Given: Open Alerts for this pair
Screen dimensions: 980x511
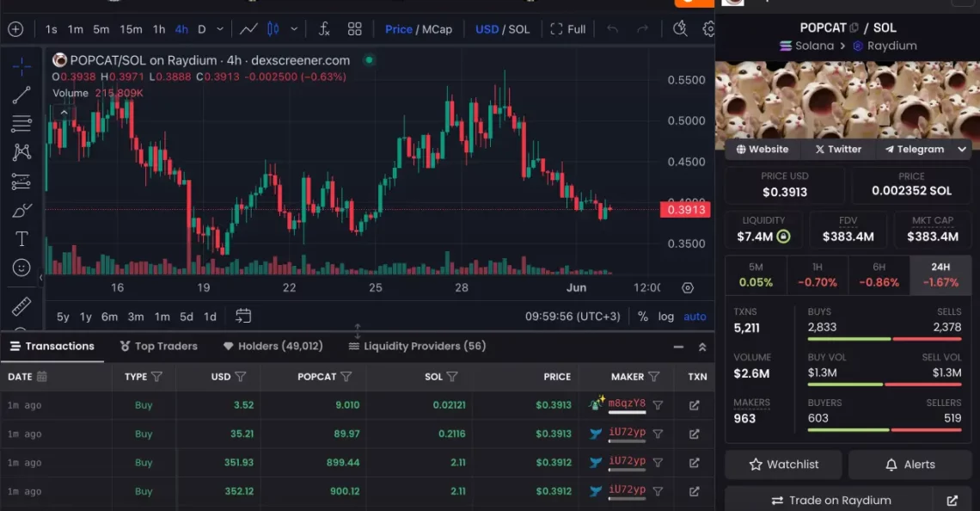Looking at the screenshot, I should [910, 464].
